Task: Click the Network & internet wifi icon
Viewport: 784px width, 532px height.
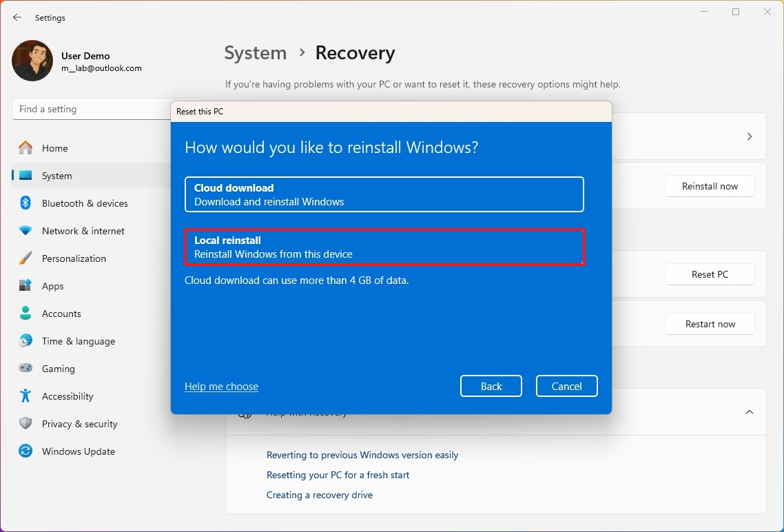Action: click(x=25, y=230)
